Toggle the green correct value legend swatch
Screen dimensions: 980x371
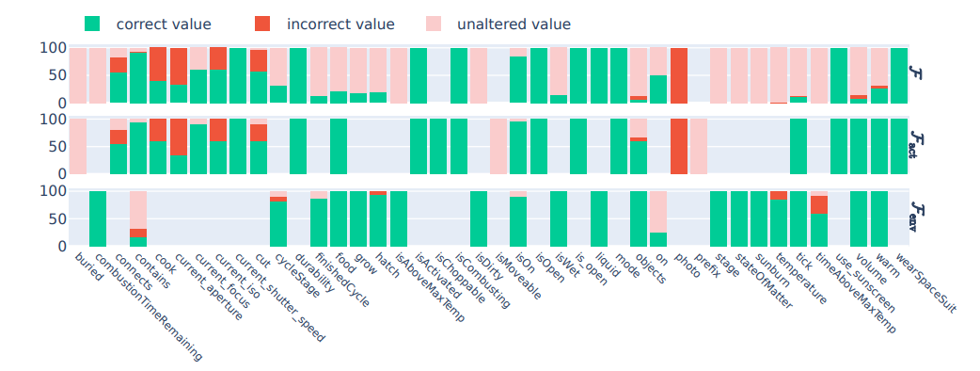(x=92, y=24)
